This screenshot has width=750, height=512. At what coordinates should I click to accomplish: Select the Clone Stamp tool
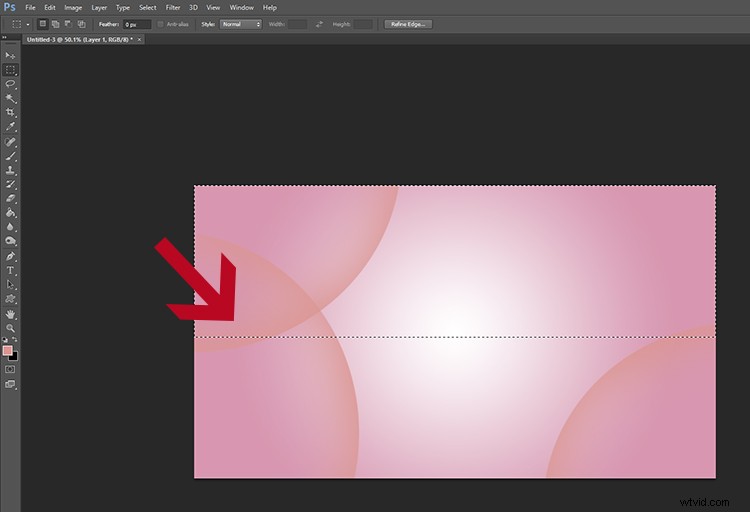tap(10, 170)
